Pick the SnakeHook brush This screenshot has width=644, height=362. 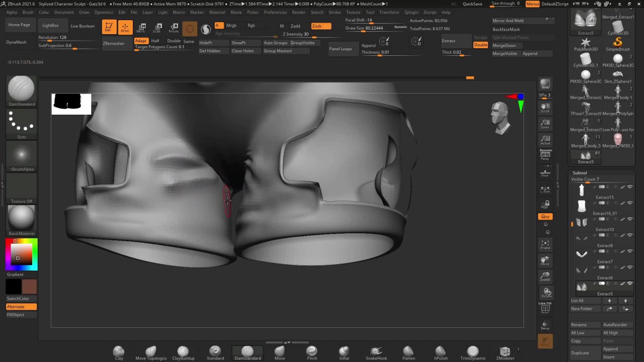click(x=376, y=351)
